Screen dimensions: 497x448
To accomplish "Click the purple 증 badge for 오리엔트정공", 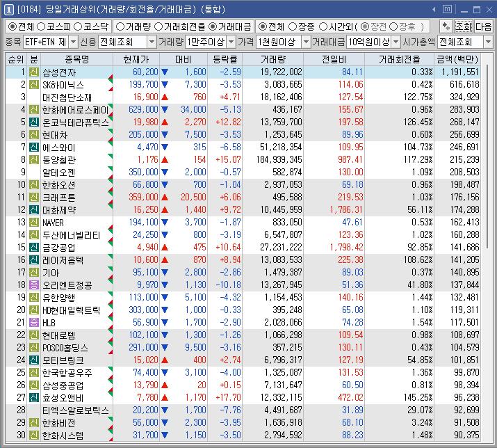I will [x=34, y=285].
